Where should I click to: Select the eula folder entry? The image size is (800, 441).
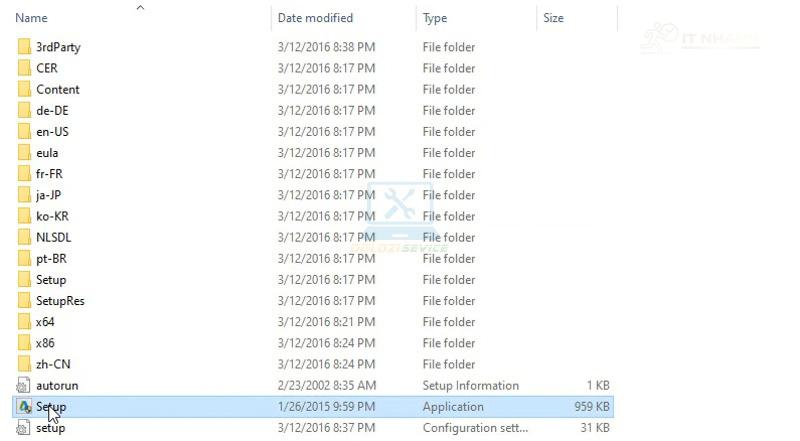(314, 153)
